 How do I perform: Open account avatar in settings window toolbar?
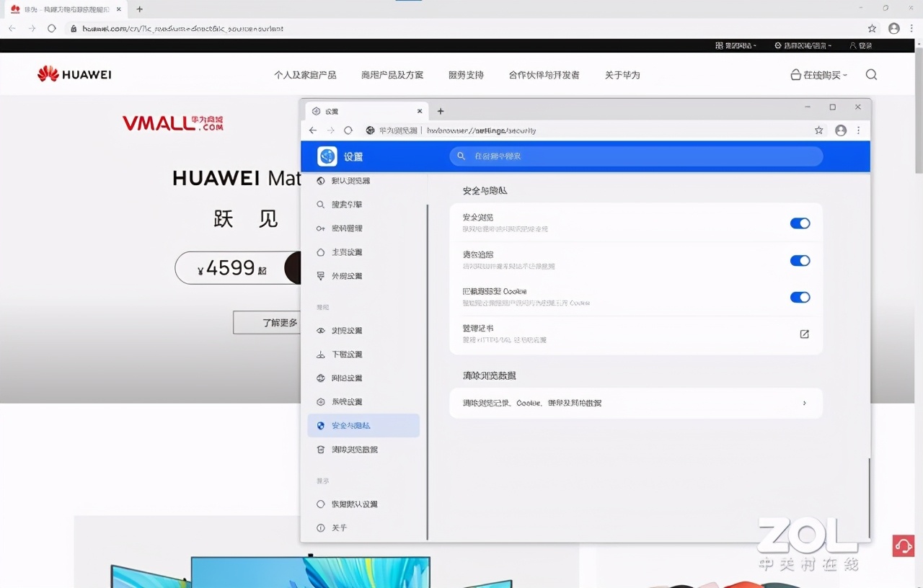840,130
